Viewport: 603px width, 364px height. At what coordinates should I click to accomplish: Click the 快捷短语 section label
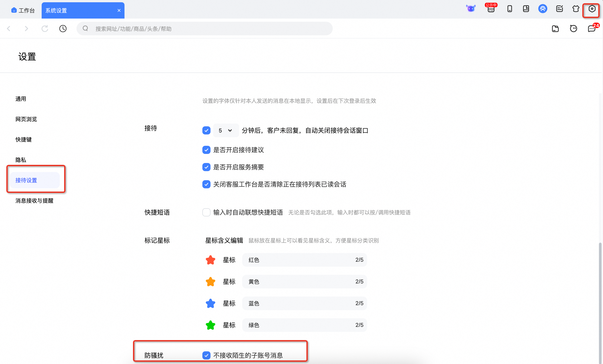(157, 213)
